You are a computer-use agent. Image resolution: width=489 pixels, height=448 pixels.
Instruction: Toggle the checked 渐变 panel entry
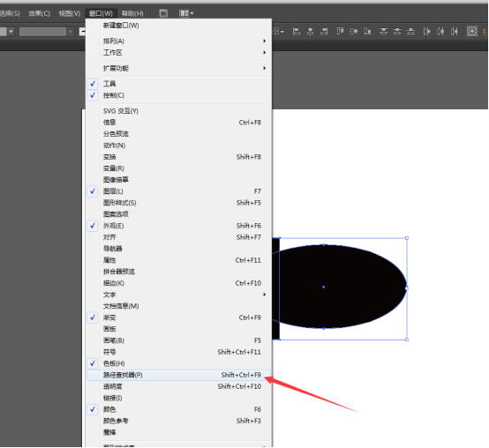pyautogui.click(x=179, y=317)
